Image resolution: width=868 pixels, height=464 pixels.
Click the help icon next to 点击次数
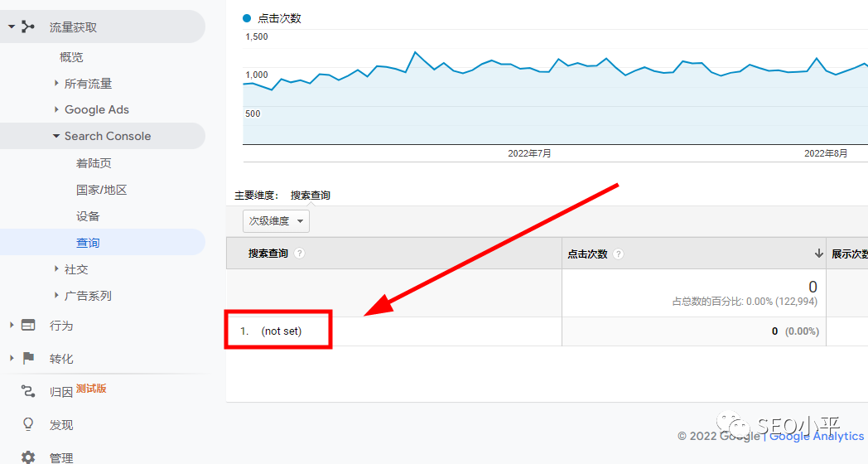tap(619, 254)
